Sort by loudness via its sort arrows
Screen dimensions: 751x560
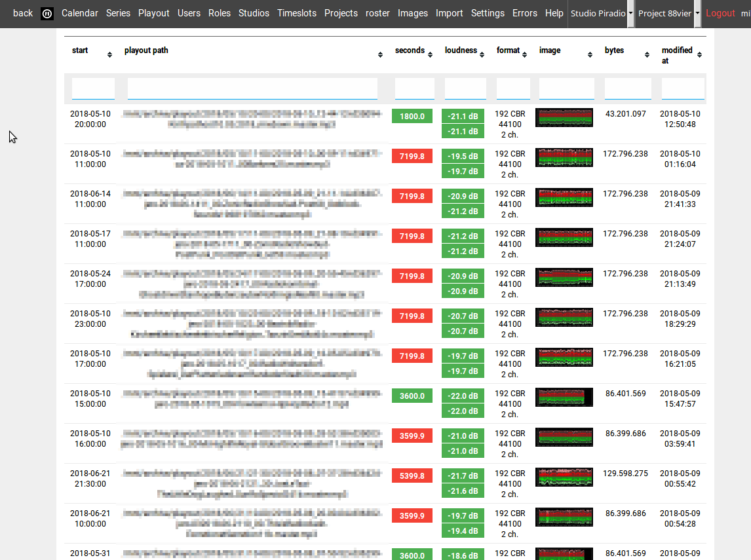coord(482,55)
